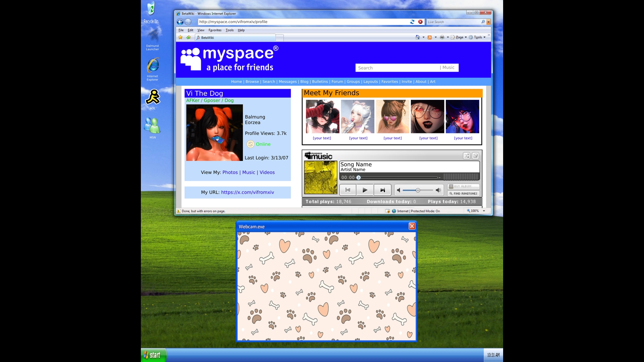The image size is (644, 362).
Task: Open the recent pages dropdown arrow
Action: [194, 22]
